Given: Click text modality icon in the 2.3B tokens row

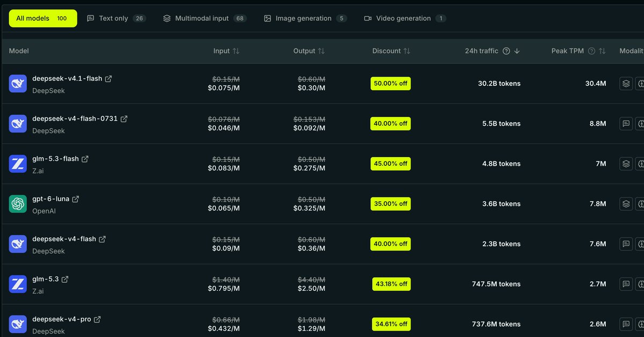Looking at the screenshot, I should tap(626, 244).
